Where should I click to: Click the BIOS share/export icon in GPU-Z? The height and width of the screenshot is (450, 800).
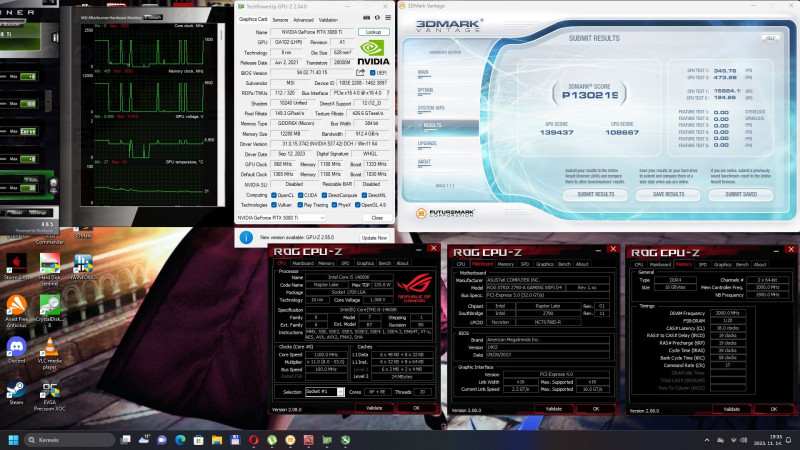[360, 72]
